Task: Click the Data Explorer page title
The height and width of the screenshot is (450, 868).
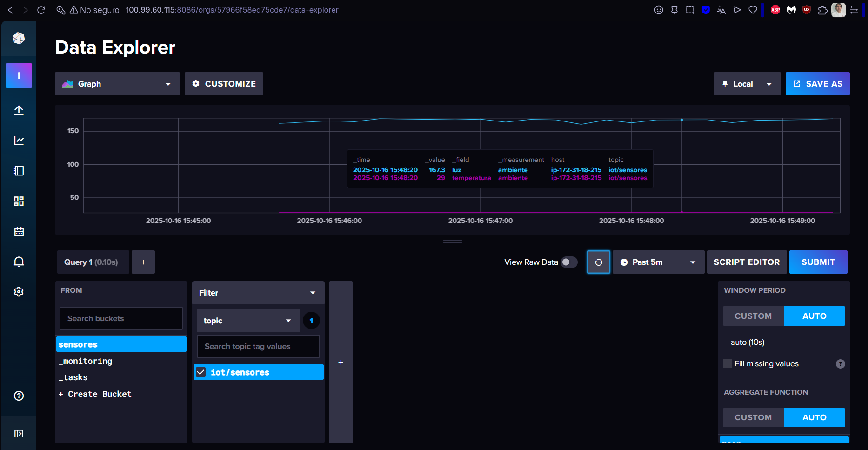Action: (x=115, y=47)
